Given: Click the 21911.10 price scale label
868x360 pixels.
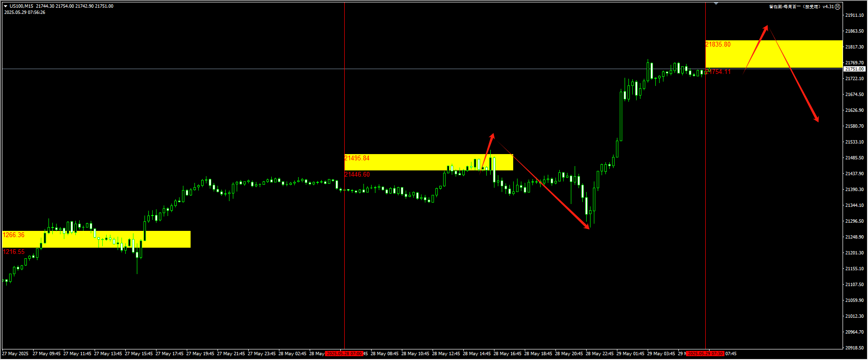Looking at the screenshot, I should (x=855, y=15).
